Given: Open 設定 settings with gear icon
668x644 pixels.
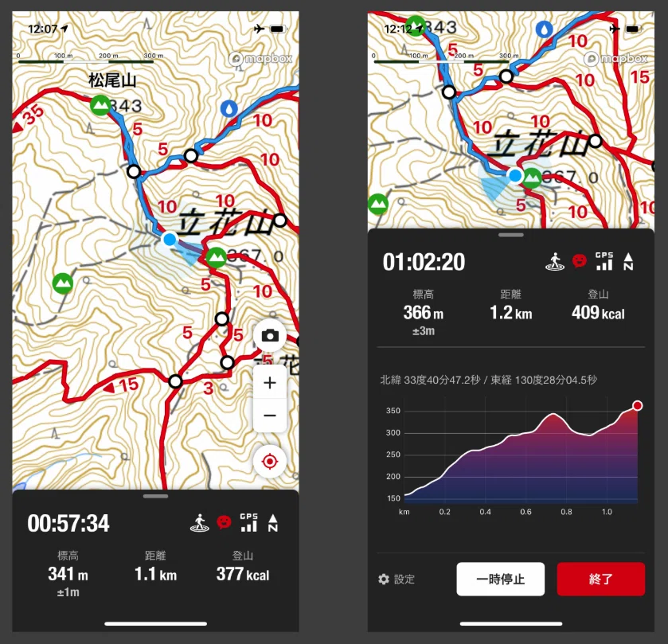Looking at the screenshot, I should (x=397, y=579).
